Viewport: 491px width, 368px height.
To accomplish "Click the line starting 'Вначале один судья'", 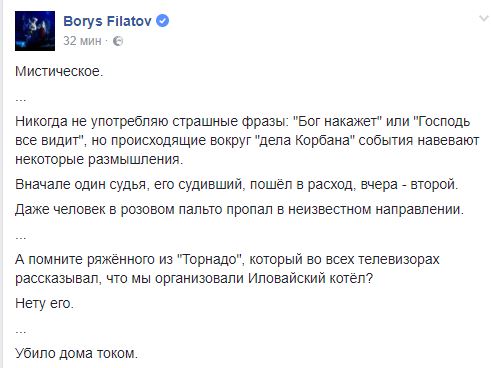I will 237,184.
